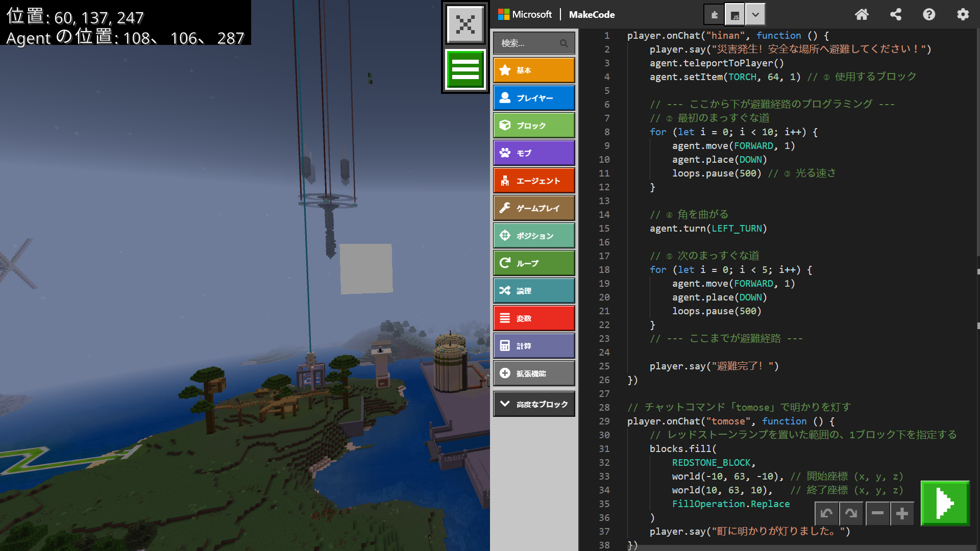Image resolution: width=980 pixels, height=551 pixels.
Task: Click the cube icon on ブロック
Action: (x=505, y=125)
